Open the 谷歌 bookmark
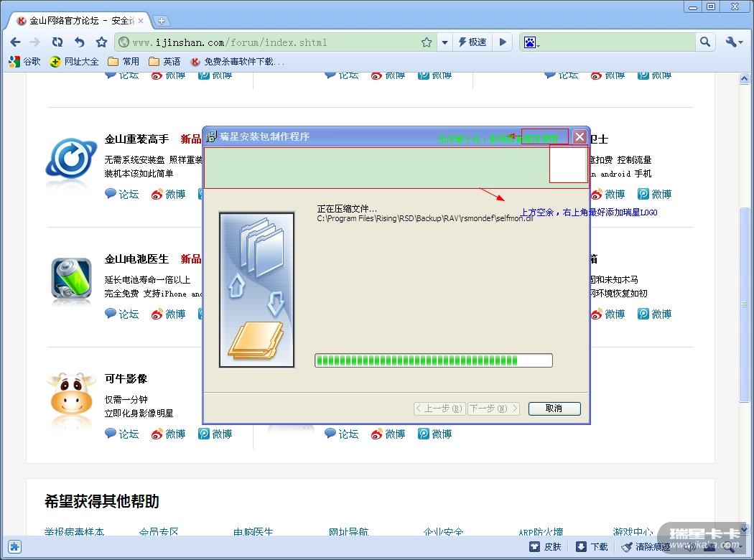 click(24, 62)
